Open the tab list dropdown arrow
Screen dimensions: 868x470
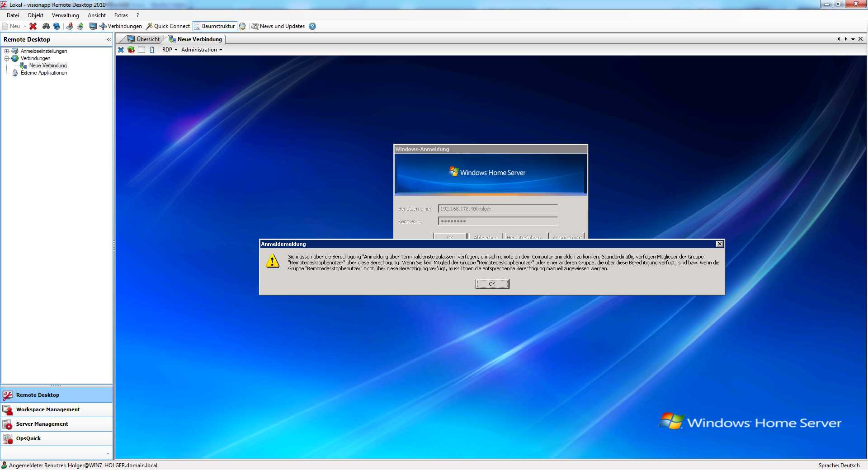coord(853,39)
